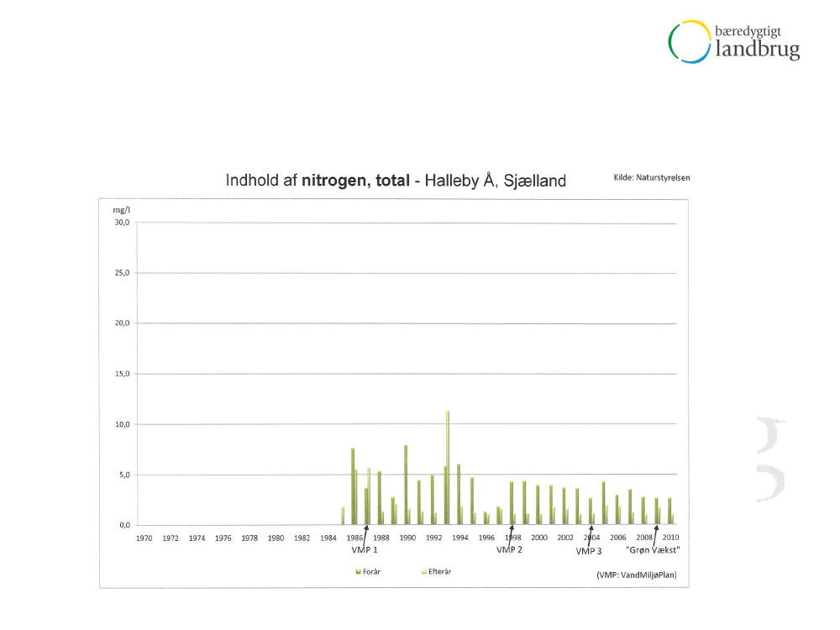The image size is (840, 630).
Task: Click the 1970 label on the x-axis
Action: click(x=144, y=538)
